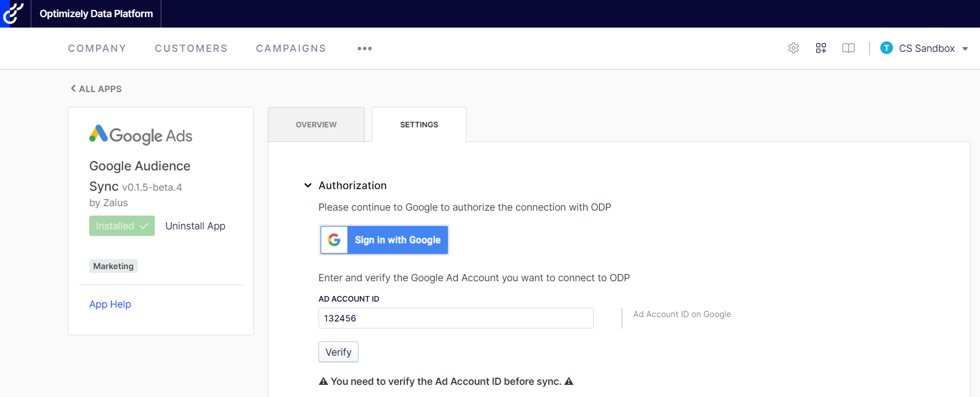Viewport: 980px width, 397px height.
Task: Open the settings gear icon
Action: [x=793, y=49]
